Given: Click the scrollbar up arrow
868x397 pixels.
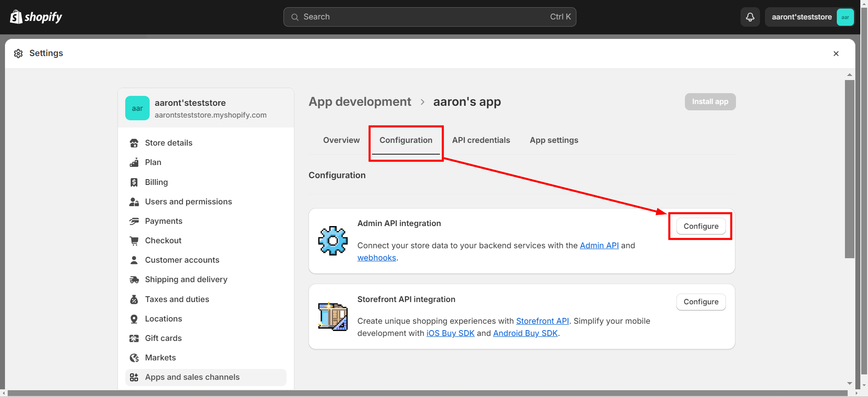Looking at the screenshot, I should [849, 75].
